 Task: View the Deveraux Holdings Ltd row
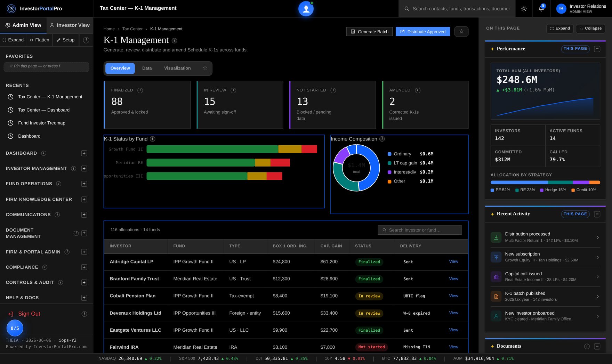[453, 313]
